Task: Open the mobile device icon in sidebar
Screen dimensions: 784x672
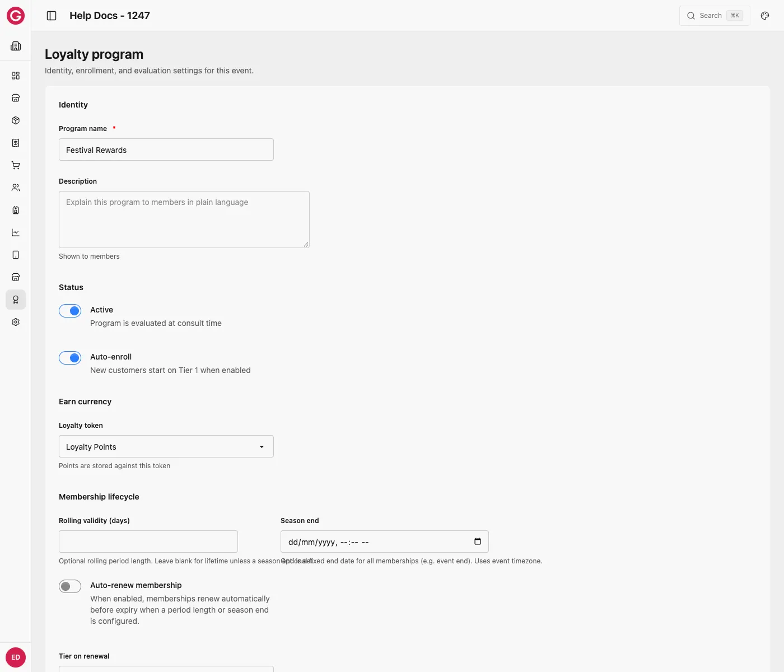Action: tap(16, 255)
